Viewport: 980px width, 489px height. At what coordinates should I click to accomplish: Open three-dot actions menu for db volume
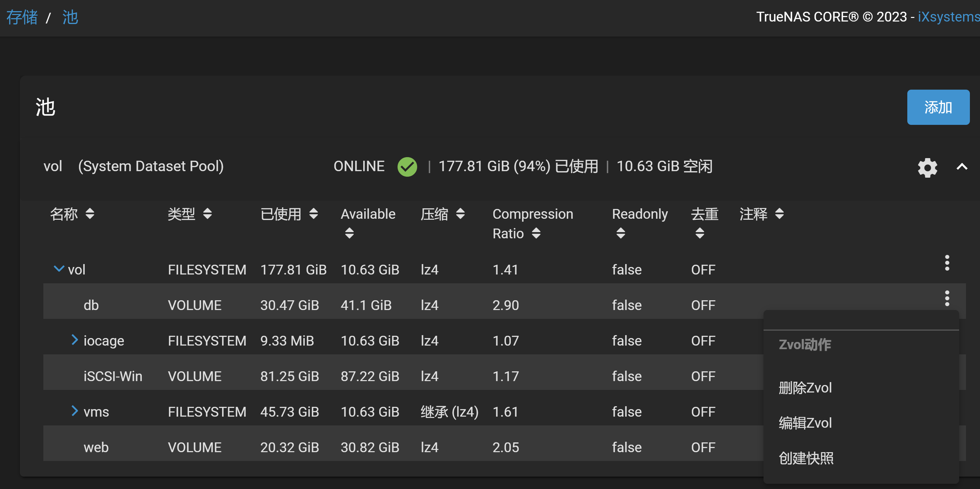946,298
